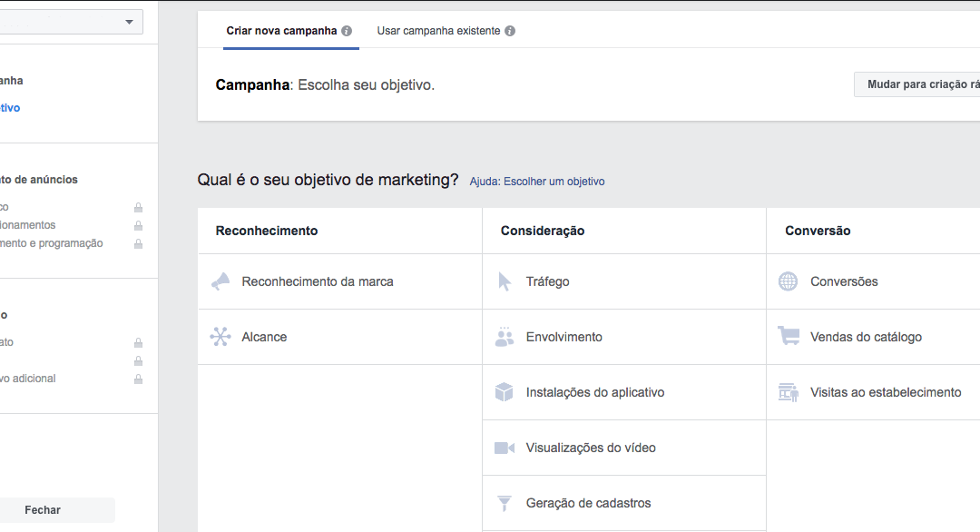The height and width of the screenshot is (532, 980).
Task: Click the highlighted 'tivo' sidebar link
Action: pyautogui.click(x=10, y=107)
